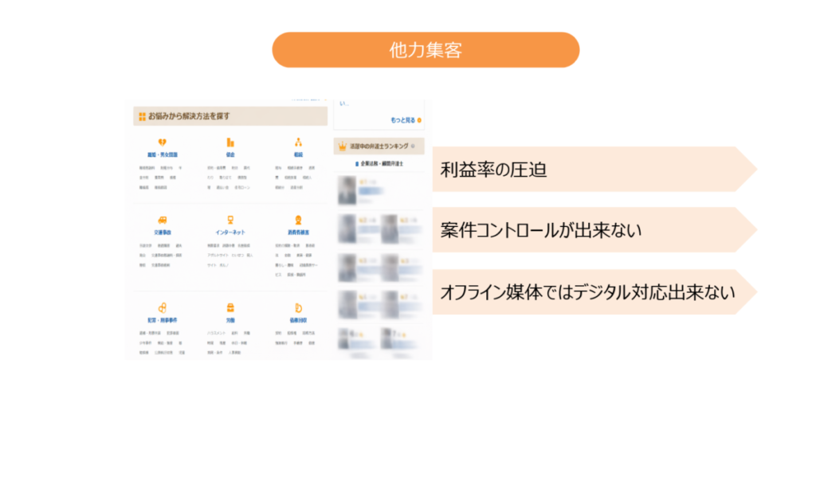Click the grid icon beside お悩みから解決方法を探す
The height and width of the screenshot is (504, 816).
(x=141, y=116)
